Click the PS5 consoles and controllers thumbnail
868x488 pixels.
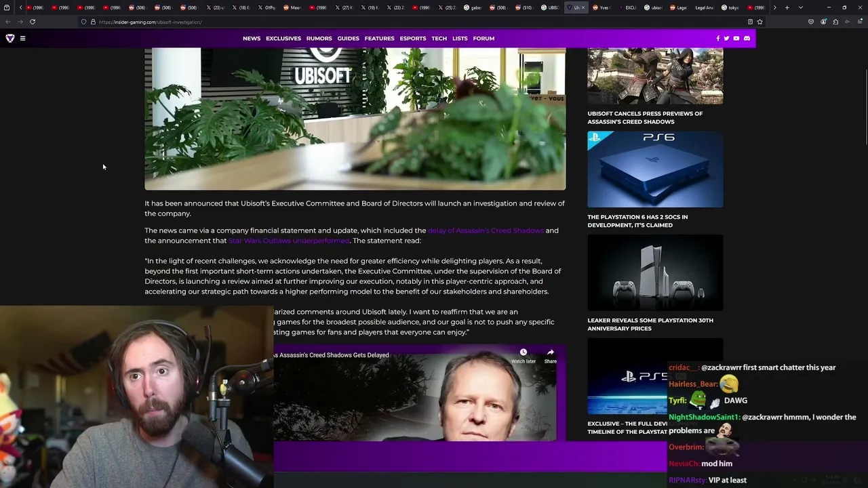click(x=655, y=272)
